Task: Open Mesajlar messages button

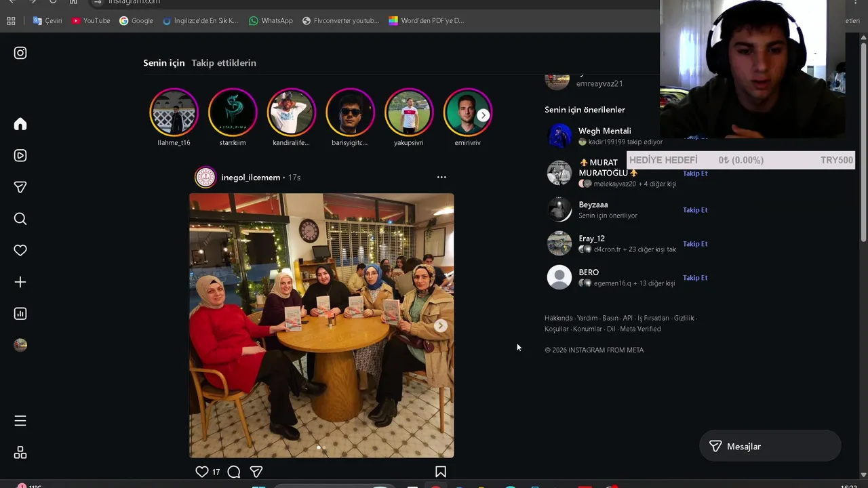Action: click(770, 446)
